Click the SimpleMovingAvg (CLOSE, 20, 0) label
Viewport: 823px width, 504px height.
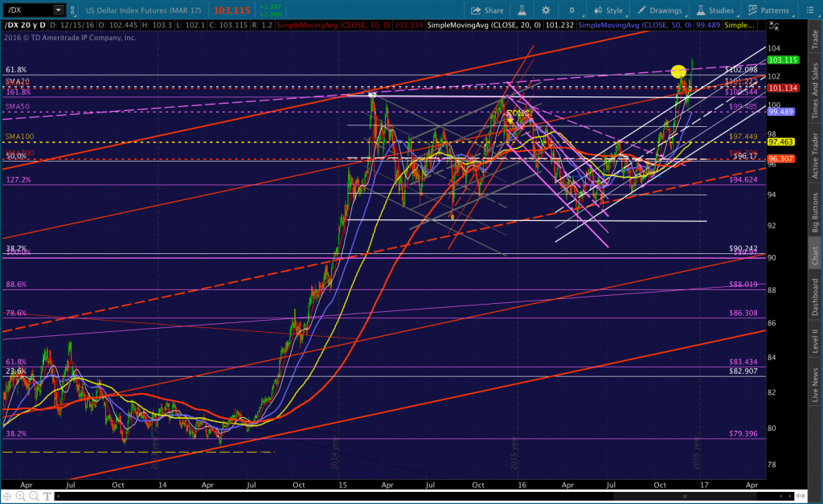[485, 25]
